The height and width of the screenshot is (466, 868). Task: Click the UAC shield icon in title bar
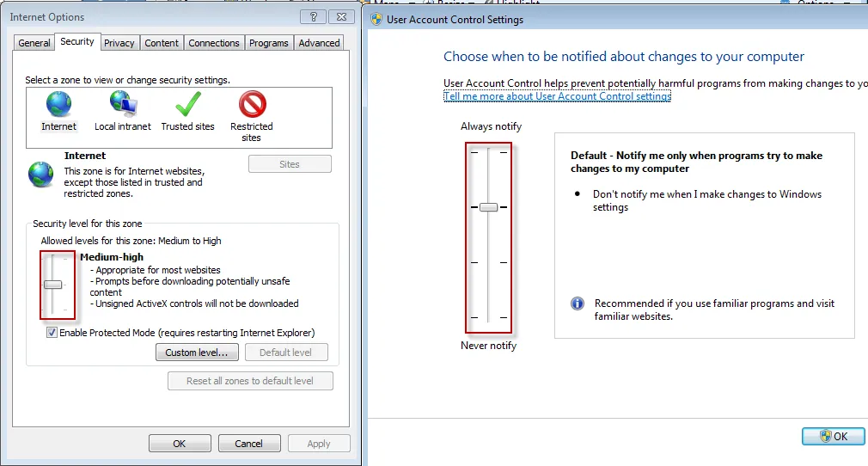click(376, 20)
